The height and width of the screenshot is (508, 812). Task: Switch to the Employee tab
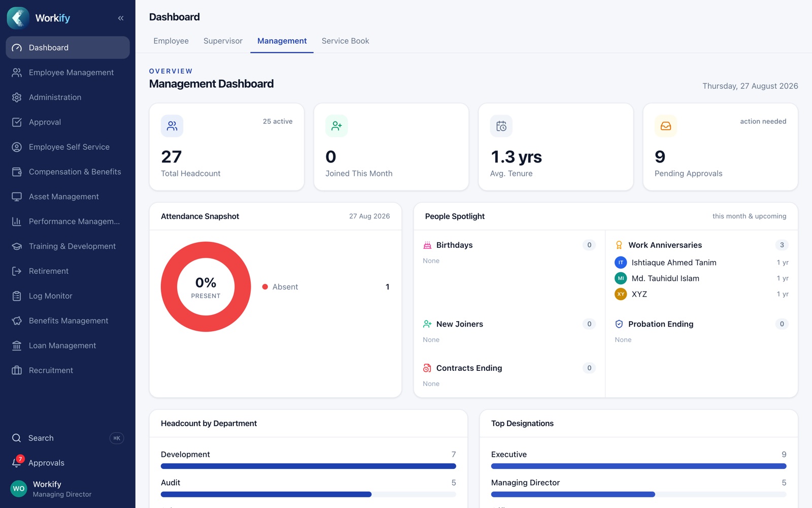pos(171,41)
